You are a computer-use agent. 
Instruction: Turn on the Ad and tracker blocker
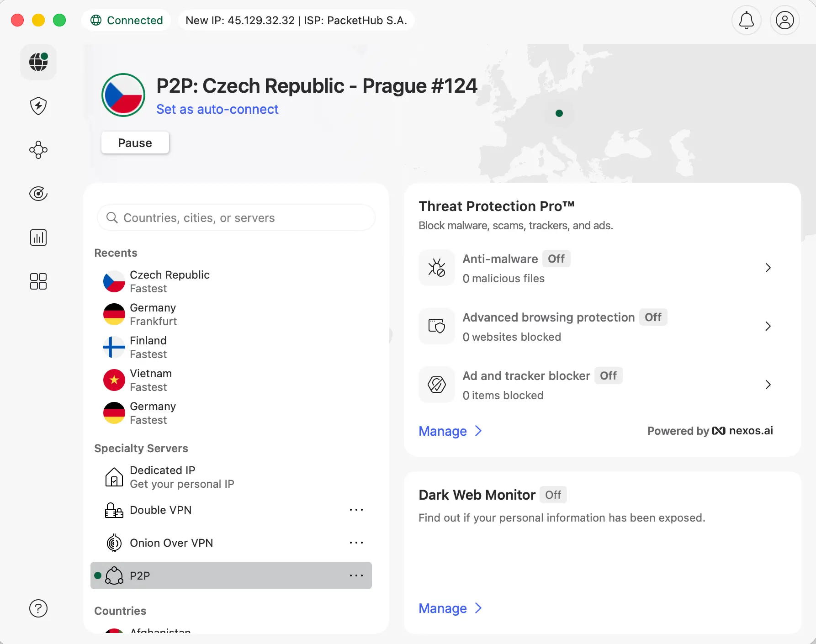click(x=609, y=375)
